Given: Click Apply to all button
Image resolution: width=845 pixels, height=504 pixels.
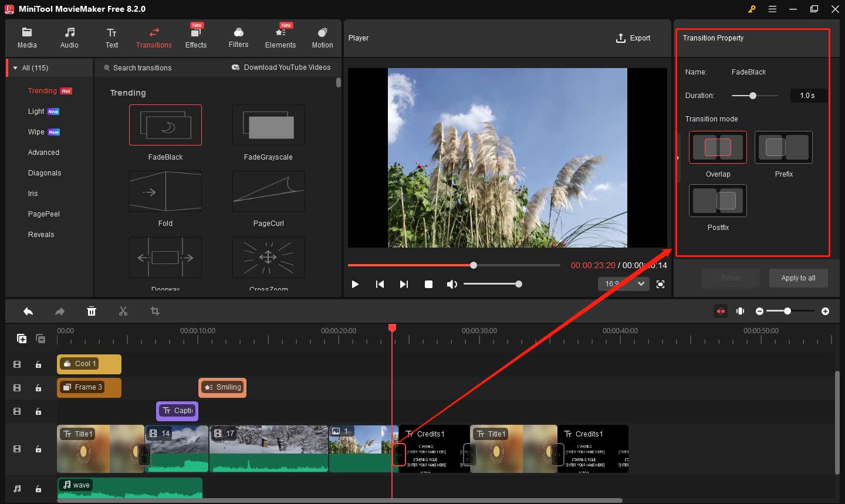Looking at the screenshot, I should (x=798, y=278).
